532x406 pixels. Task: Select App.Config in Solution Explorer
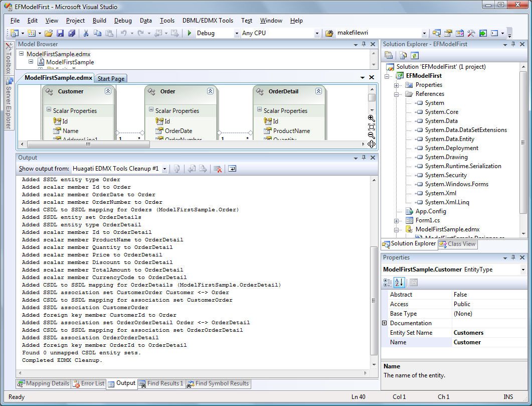pyautogui.click(x=431, y=211)
